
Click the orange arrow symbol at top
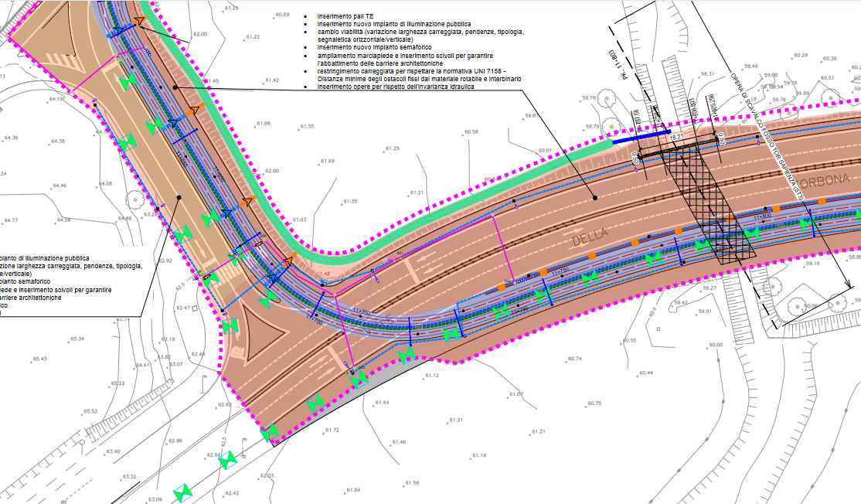pos(139,22)
